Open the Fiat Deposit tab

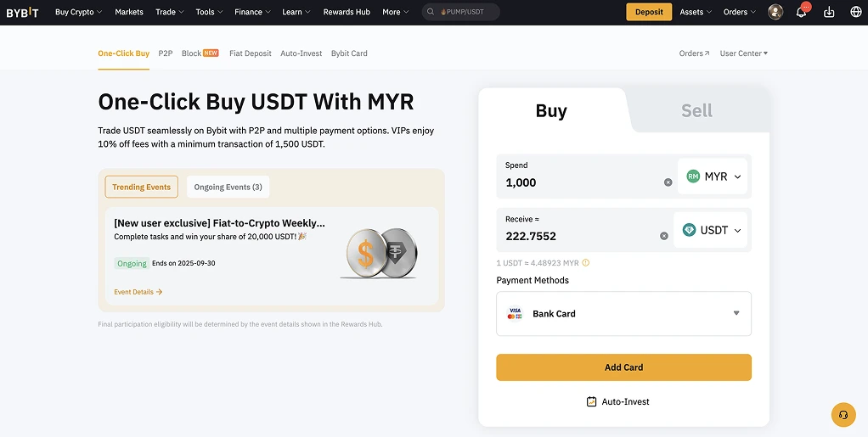251,53
